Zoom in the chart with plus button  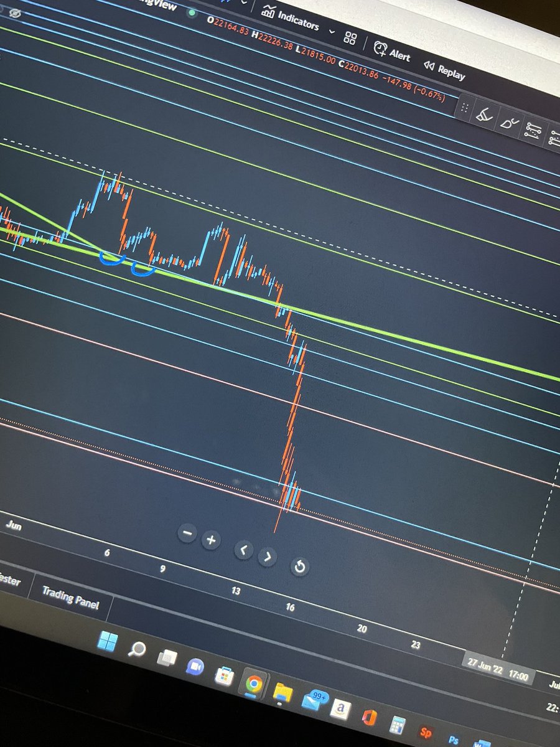coord(211,540)
